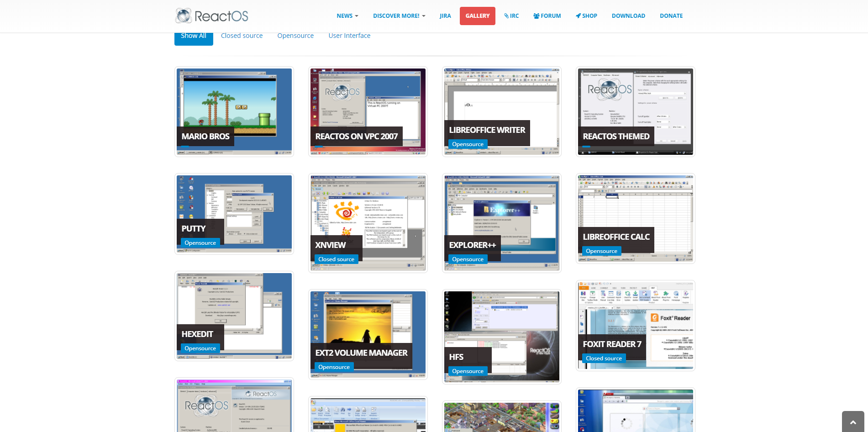Image resolution: width=868 pixels, height=432 pixels.
Task: Open the SHOP link
Action: point(586,16)
